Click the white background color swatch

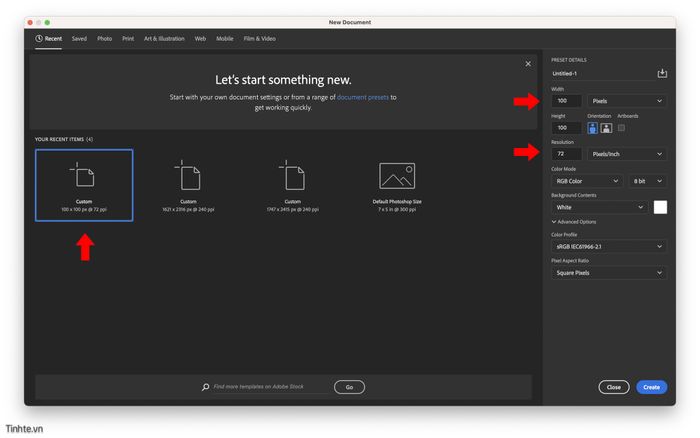(x=660, y=207)
